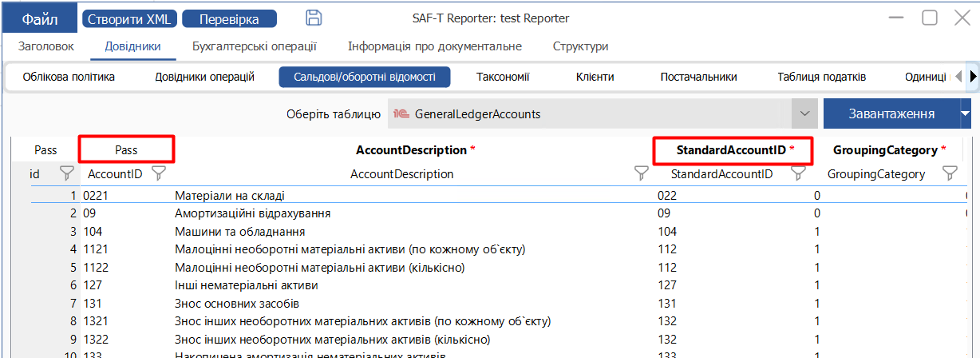Viewport: 980px width, 358px height.
Task: Click the Завантаження button
Action: [x=891, y=114]
